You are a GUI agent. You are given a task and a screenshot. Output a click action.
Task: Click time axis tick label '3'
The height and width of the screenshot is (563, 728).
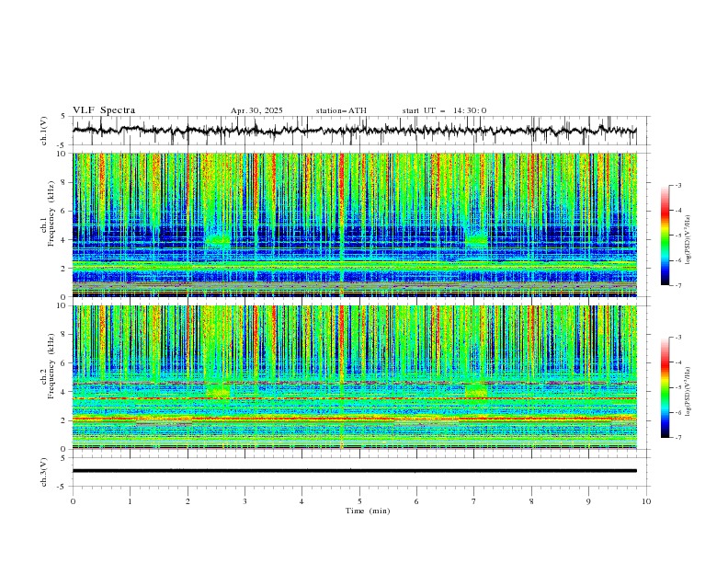click(x=245, y=501)
